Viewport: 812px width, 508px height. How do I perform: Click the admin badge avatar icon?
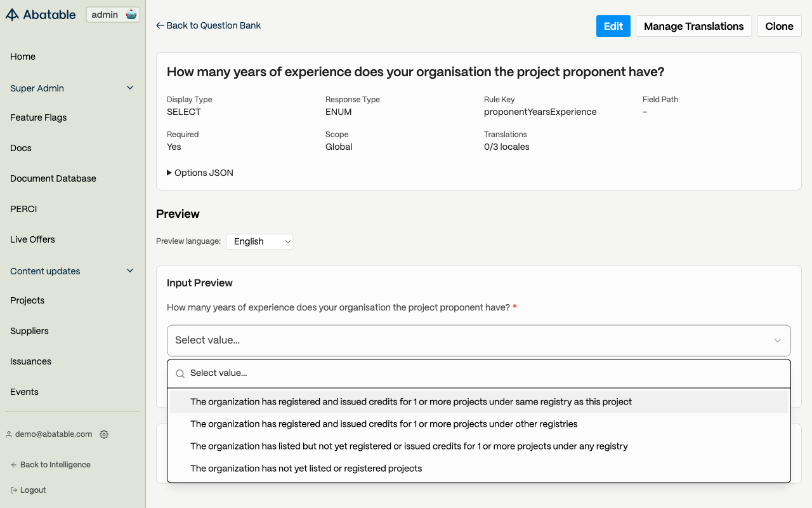[131, 15]
